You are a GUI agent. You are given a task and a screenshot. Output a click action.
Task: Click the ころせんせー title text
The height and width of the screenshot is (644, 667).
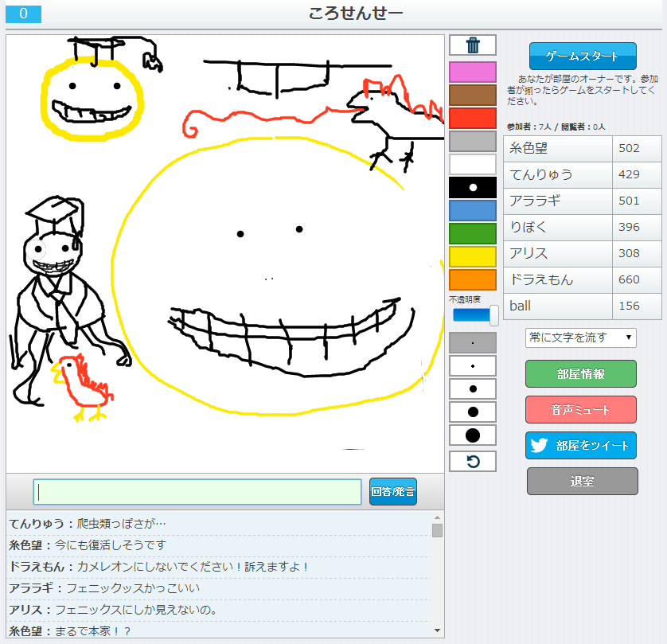click(x=356, y=14)
